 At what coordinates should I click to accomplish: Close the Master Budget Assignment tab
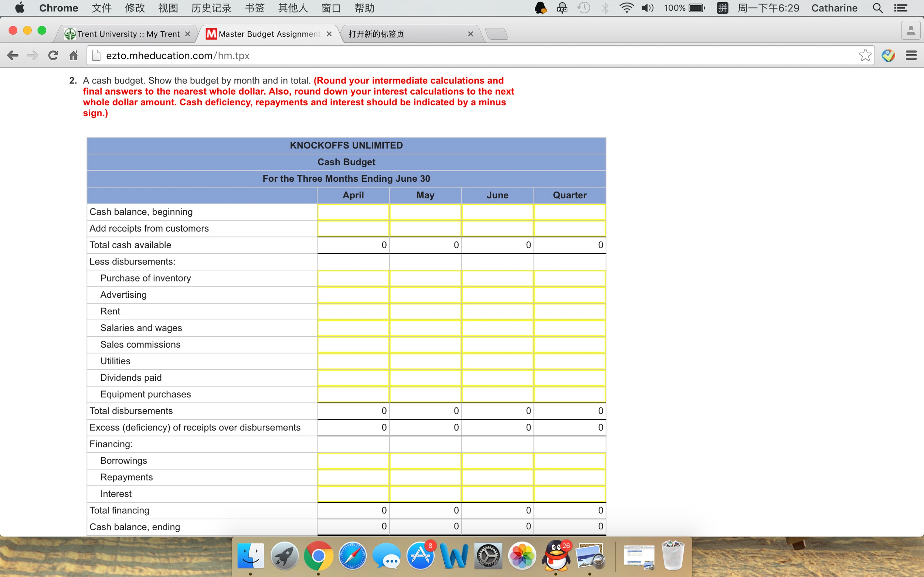pyautogui.click(x=329, y=34)
